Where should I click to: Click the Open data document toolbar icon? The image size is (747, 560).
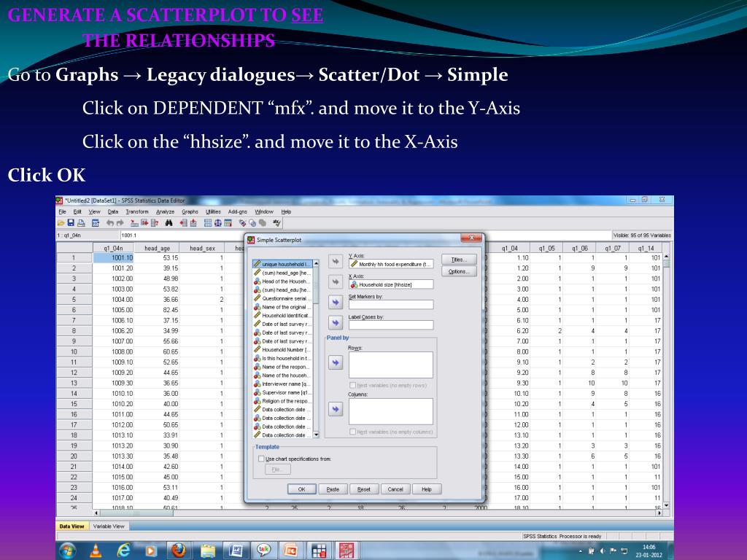(x=61, y=223)
